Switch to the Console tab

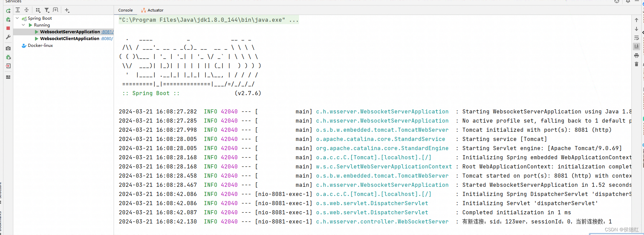coord(126,10)
